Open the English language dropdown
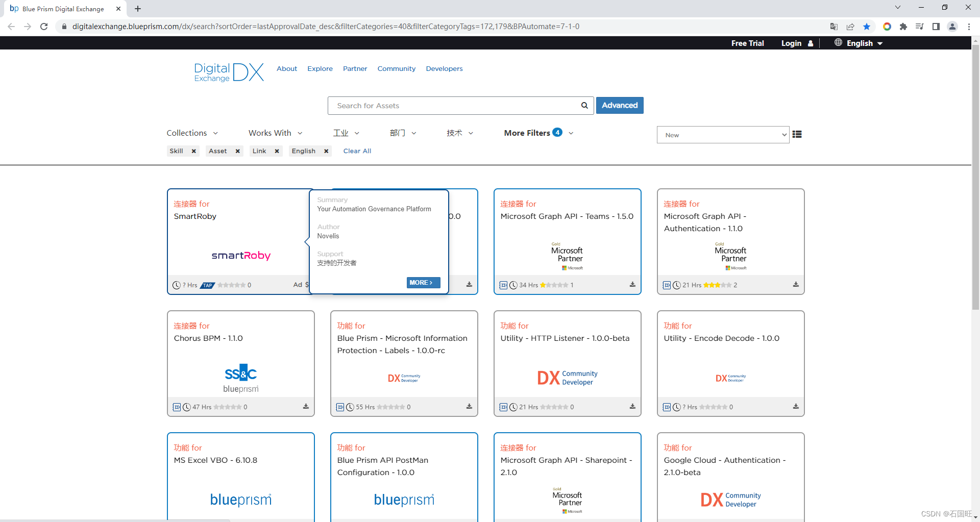Viewport: 980px width, 522px height. pos(859,43)
